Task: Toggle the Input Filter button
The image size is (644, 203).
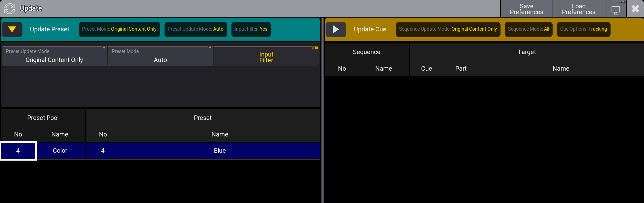Action: [x=266, y=57]
